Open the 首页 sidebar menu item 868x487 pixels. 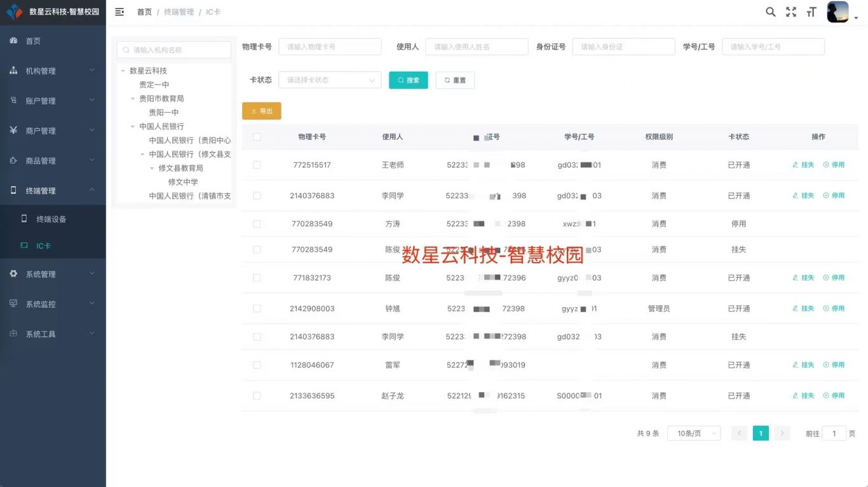tap(53, 41)
